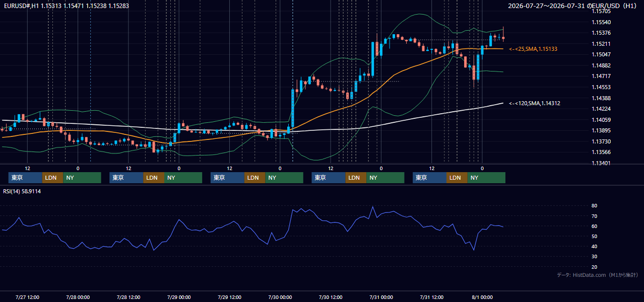Image resolution: width=644 pixels, height=302 pixels.
Task: Select the 7/31 12:00 time label
Action: 432,297
